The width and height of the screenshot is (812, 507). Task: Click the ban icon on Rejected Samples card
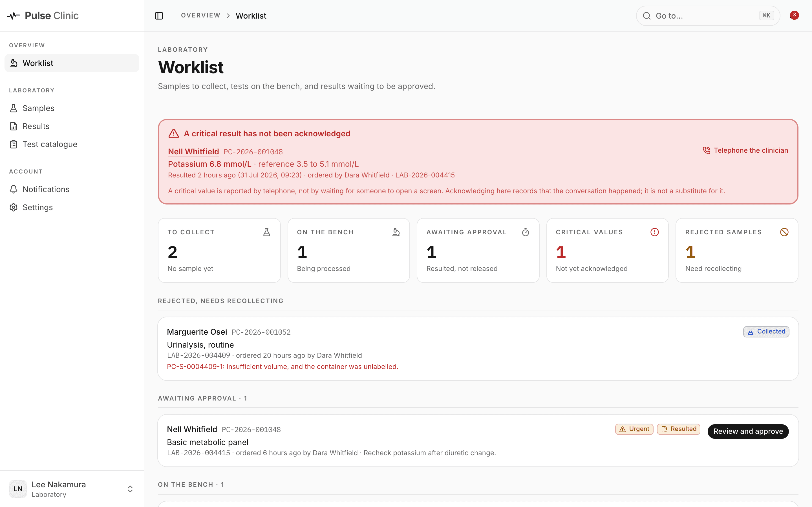click(x=784, y=232)
